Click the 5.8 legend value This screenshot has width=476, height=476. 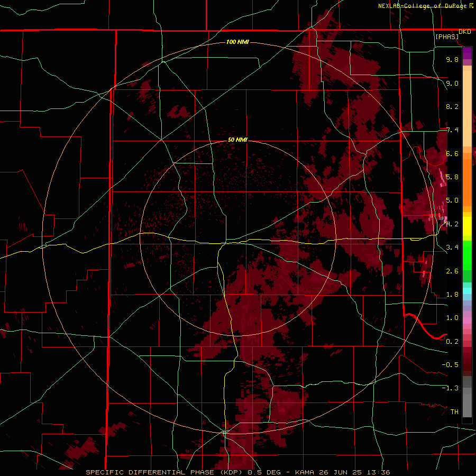452,177
